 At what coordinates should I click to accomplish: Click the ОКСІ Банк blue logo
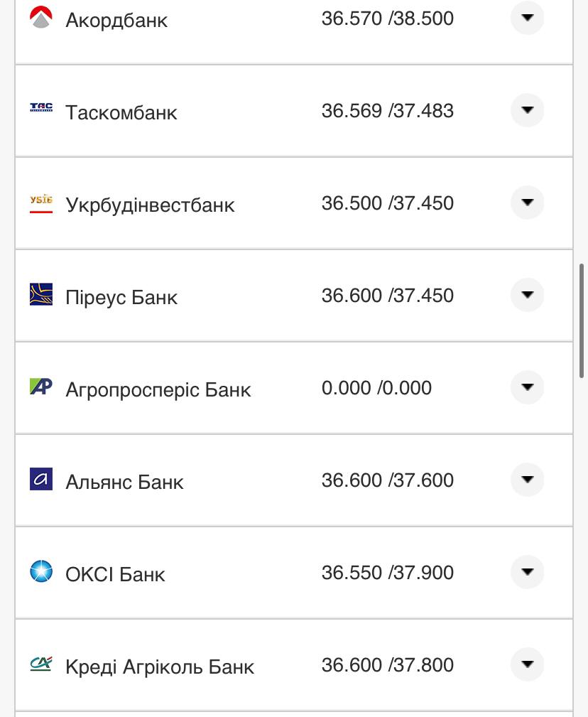[41, 571]
